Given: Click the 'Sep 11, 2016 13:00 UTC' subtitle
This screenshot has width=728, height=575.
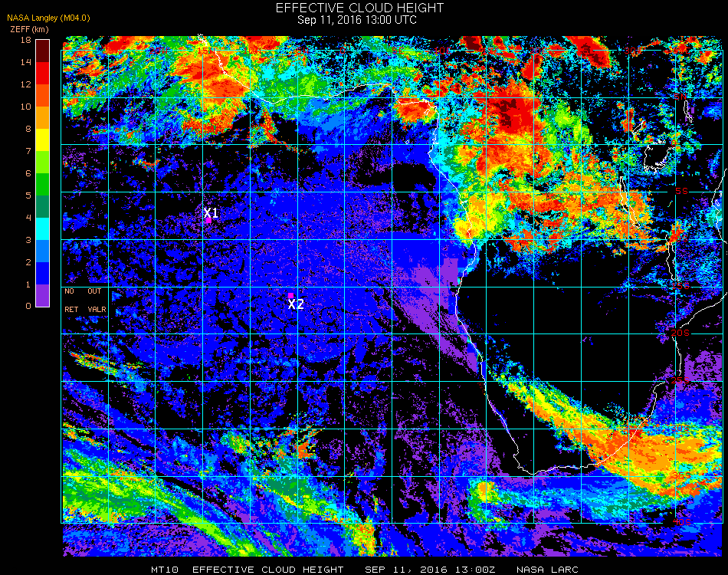Looking at the screenshot, I should coord(357,20).
